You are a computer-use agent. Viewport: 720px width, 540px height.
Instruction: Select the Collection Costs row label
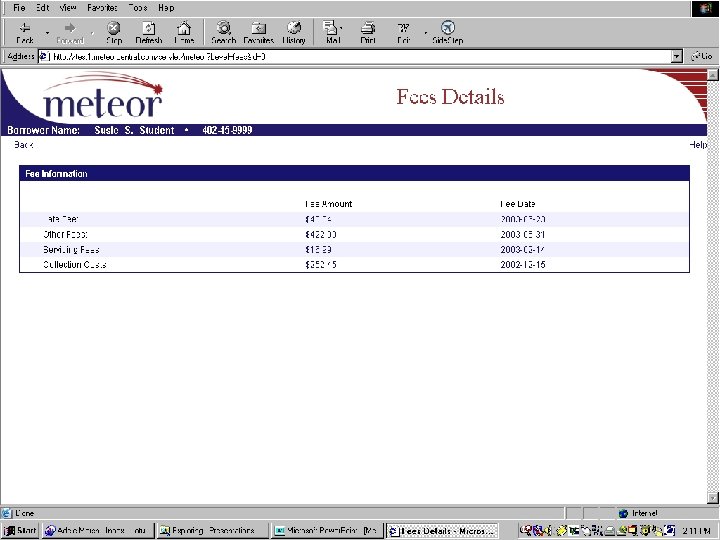[x=75, y=264]
